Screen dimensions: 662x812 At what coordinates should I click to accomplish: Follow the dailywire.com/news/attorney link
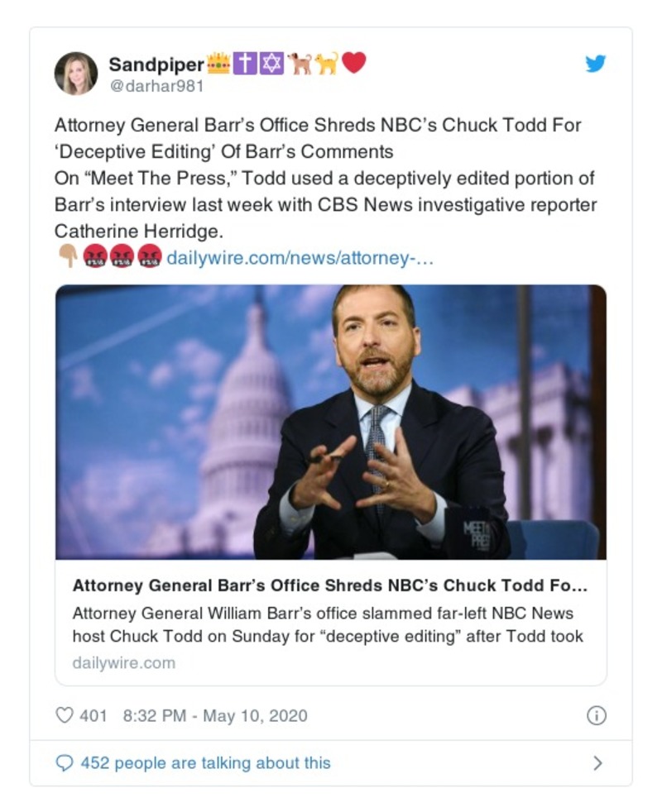click(300, 258)
